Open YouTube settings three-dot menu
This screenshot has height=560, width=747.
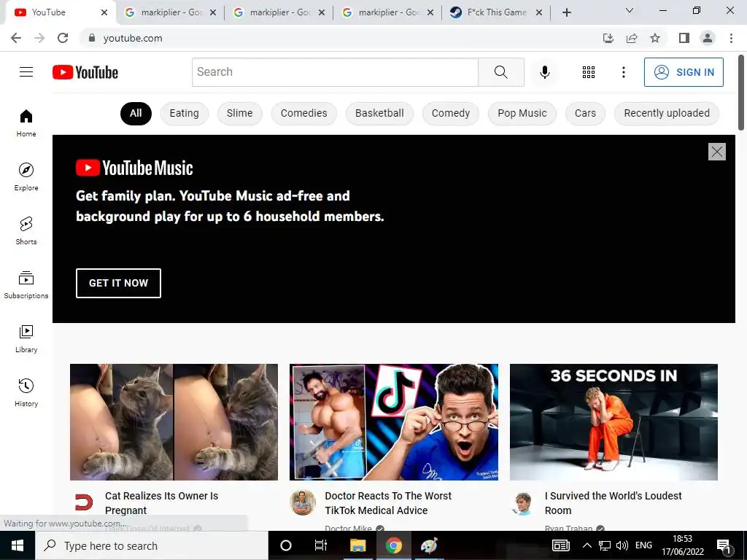pyautogui.click(x=623, y=72)
